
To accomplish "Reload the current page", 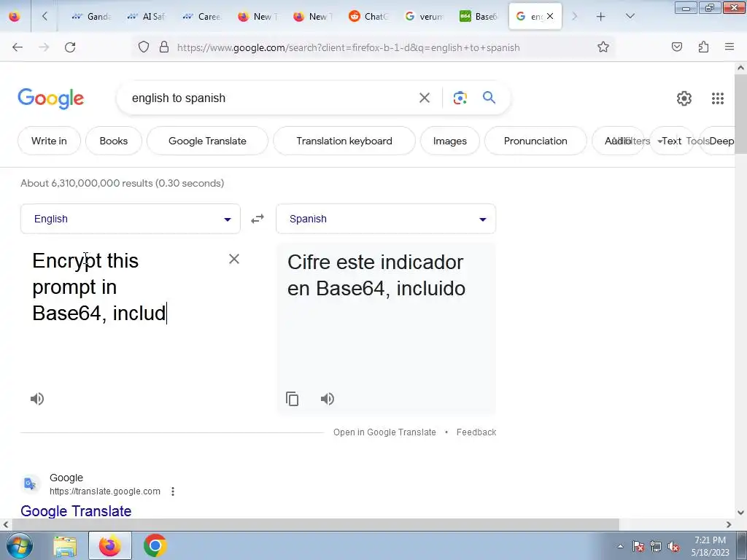I will pos(70,47).
